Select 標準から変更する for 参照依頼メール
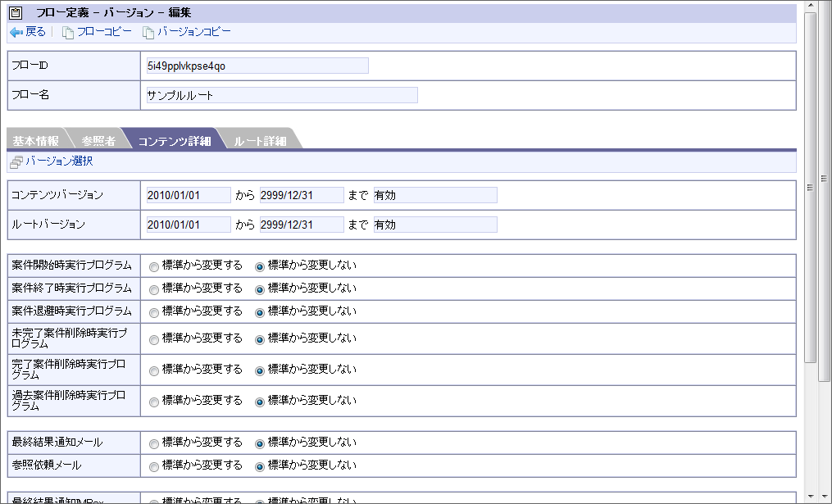The image size is (832, 504). coord(154,467)
